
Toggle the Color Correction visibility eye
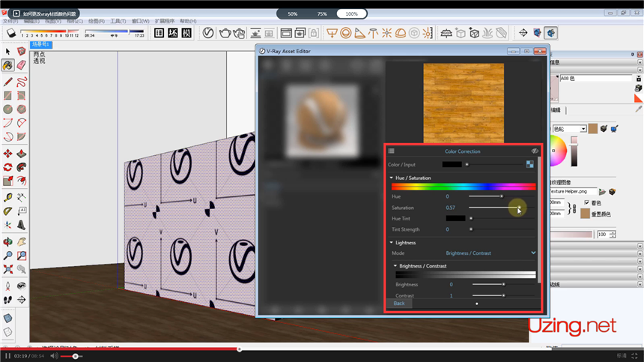tap(535, 151)
